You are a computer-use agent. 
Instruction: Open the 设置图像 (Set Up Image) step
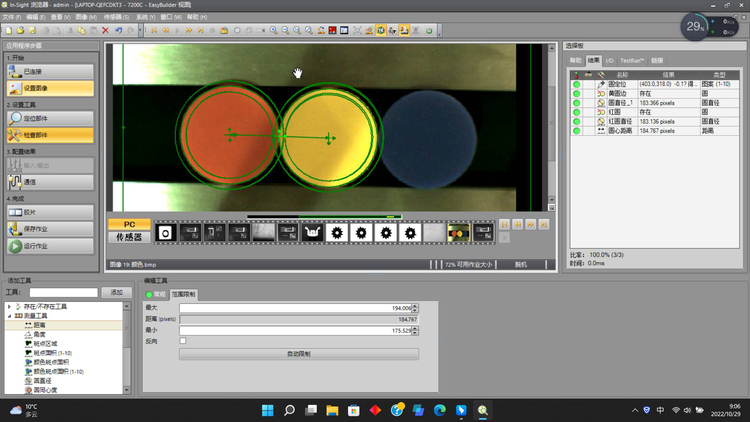(x=51, y=88)
